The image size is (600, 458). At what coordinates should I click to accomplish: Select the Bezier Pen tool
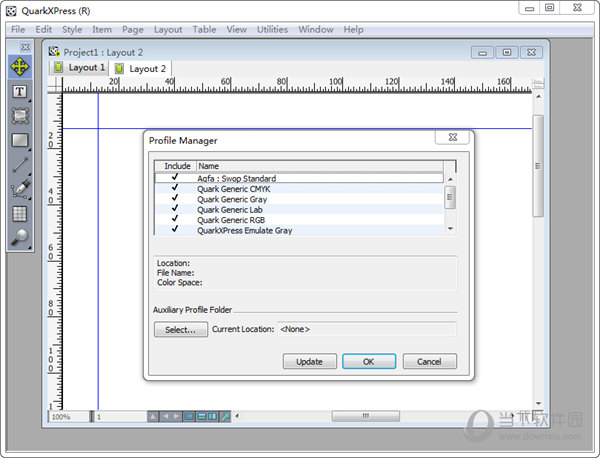pyautogui.click(x=20, y=189)
